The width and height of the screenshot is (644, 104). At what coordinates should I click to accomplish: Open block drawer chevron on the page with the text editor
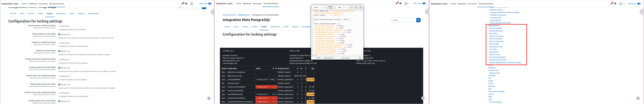pyautogui.click(x=427, y=12)
